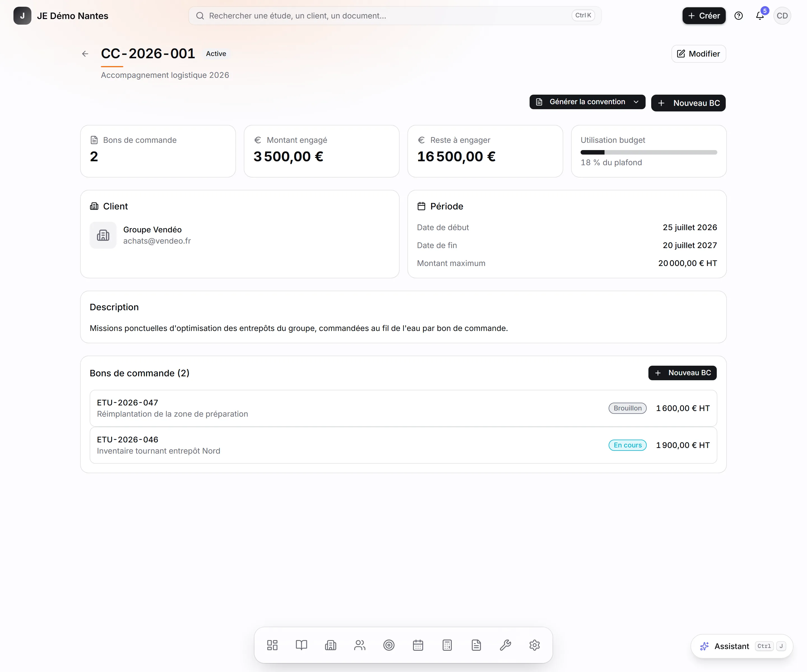Screen dimensions: 807x672
Task: Click the En cours status badge
Action: tap(628, 445)
